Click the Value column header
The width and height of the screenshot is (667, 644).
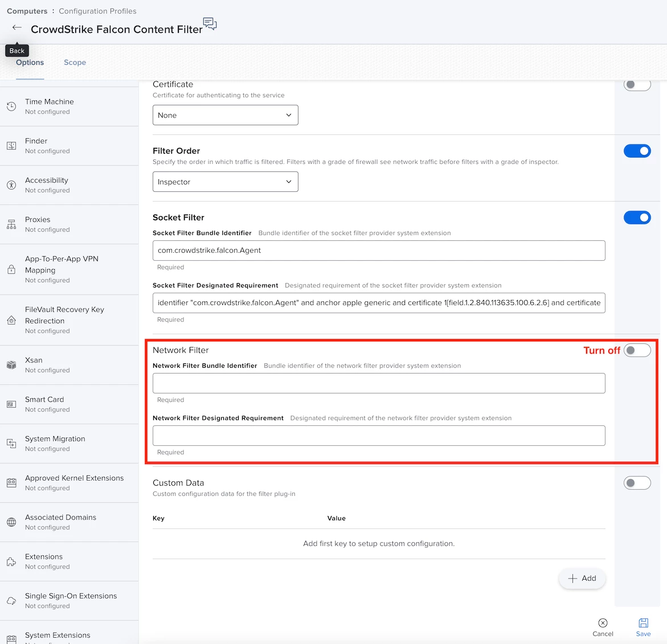336,518
